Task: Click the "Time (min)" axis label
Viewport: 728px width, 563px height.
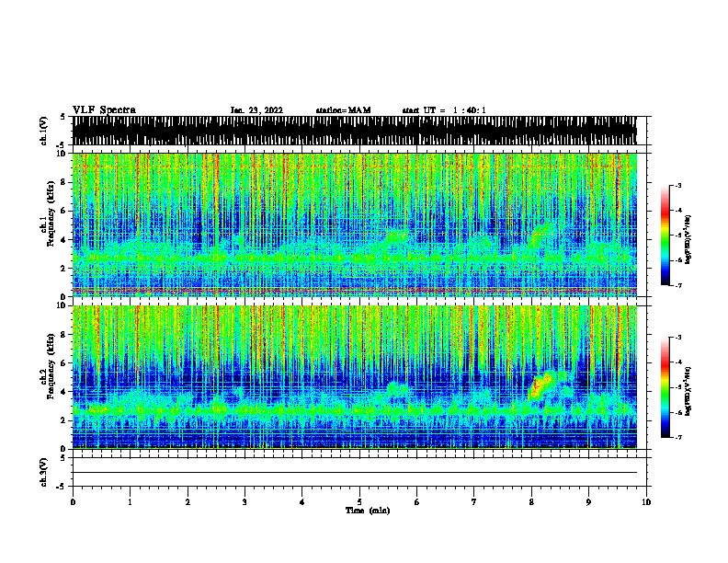Action: tap(368, 511)
